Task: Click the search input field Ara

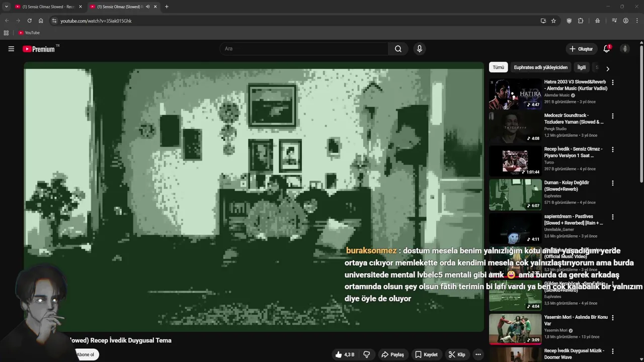Action: [x=303, y=49]
